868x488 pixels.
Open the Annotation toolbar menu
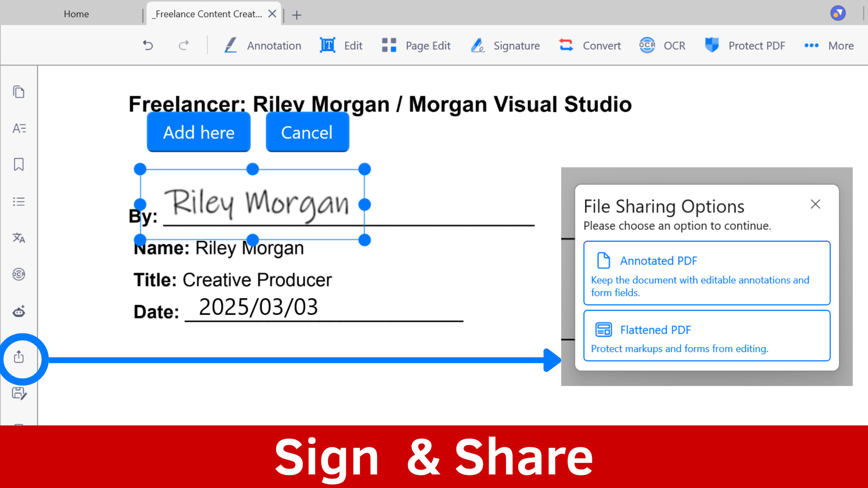click(263, 46)
